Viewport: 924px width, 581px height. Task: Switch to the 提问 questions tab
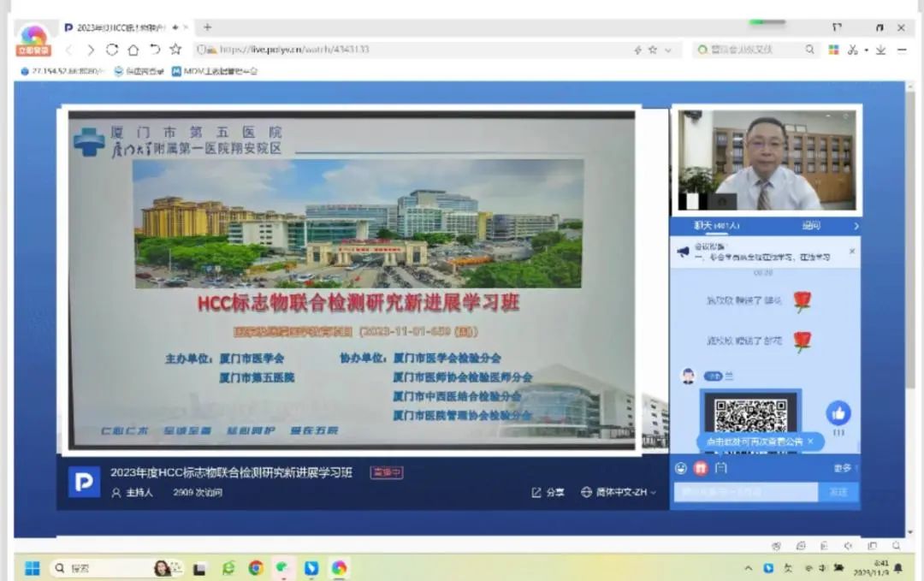[810, 226]
